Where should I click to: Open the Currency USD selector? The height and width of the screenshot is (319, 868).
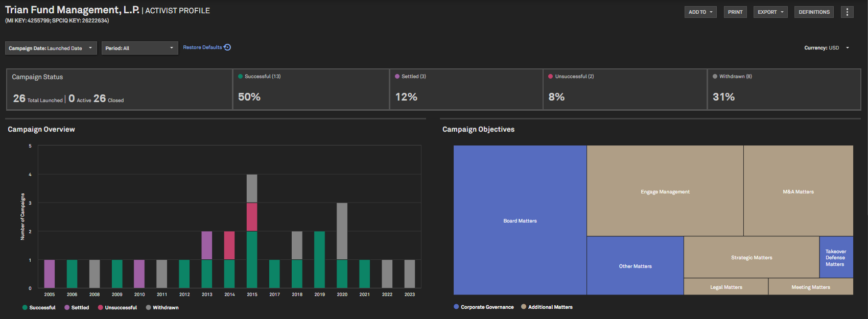(827, 48)
